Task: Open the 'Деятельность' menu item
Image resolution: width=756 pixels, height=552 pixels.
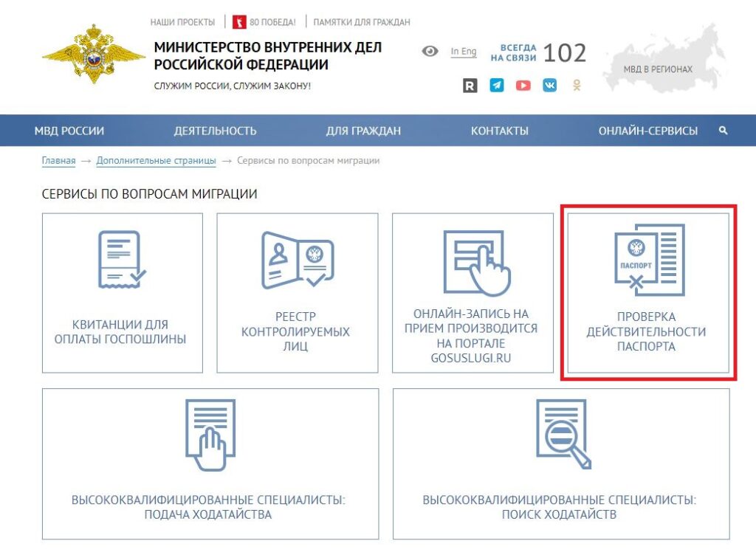Action: coord(215,131)
